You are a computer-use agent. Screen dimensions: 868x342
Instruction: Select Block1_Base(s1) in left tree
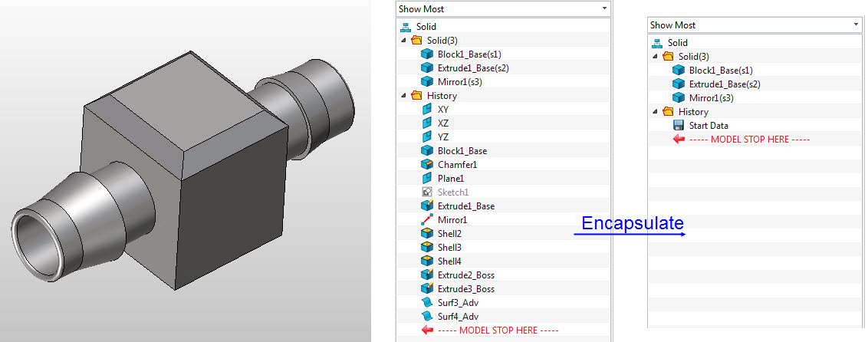tap(469, 54)
